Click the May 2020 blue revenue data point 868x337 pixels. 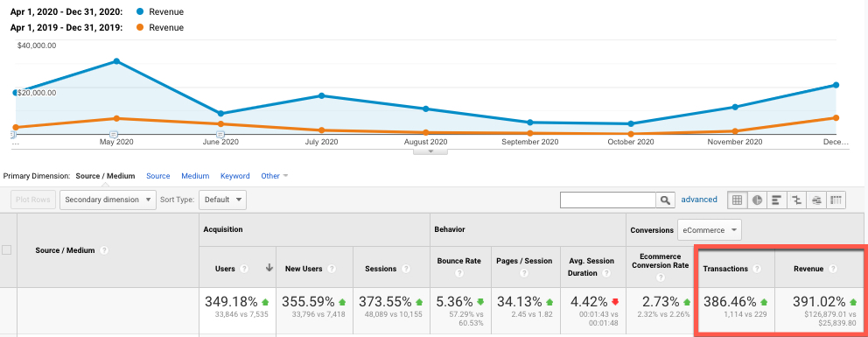[116, 61]
